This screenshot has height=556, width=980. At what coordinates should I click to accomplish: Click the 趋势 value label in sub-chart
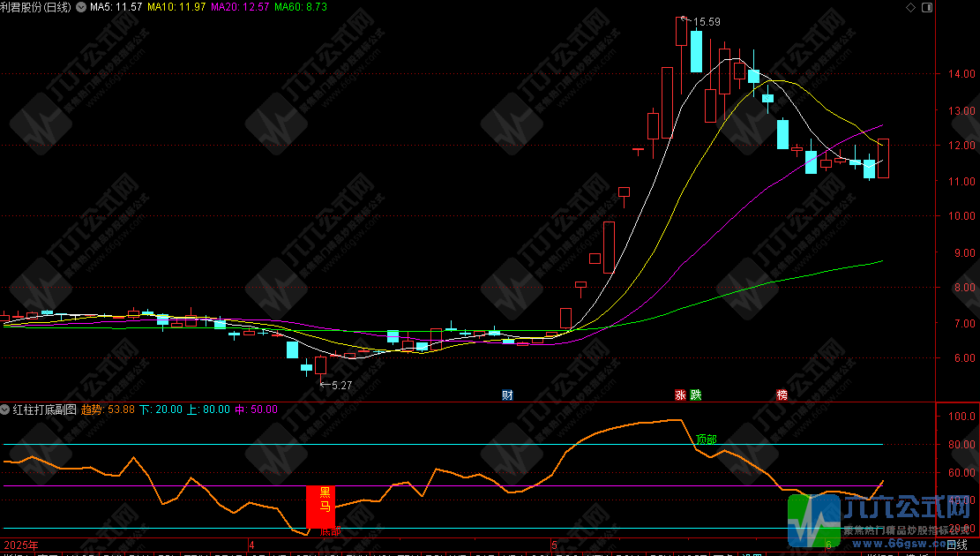click(x=108, y=409)
